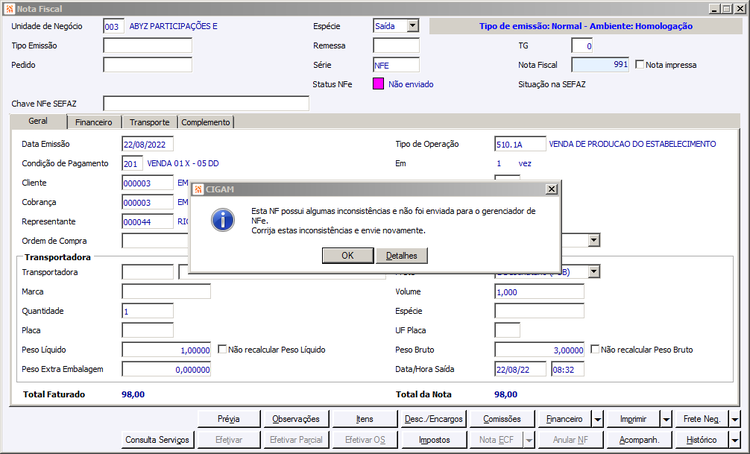Screen dimensions: 750x454
Task: Click the Chave NFe SEFAZ field
Action: pos(206,103)
